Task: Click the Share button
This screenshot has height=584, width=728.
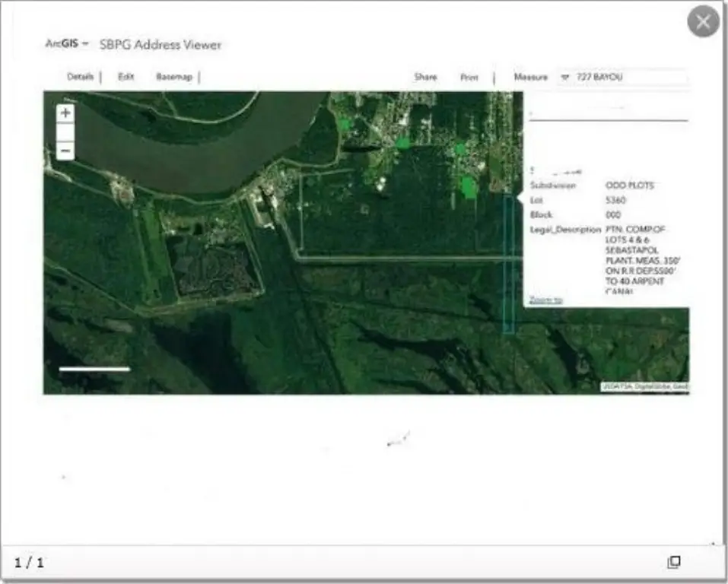Action: 425,78
